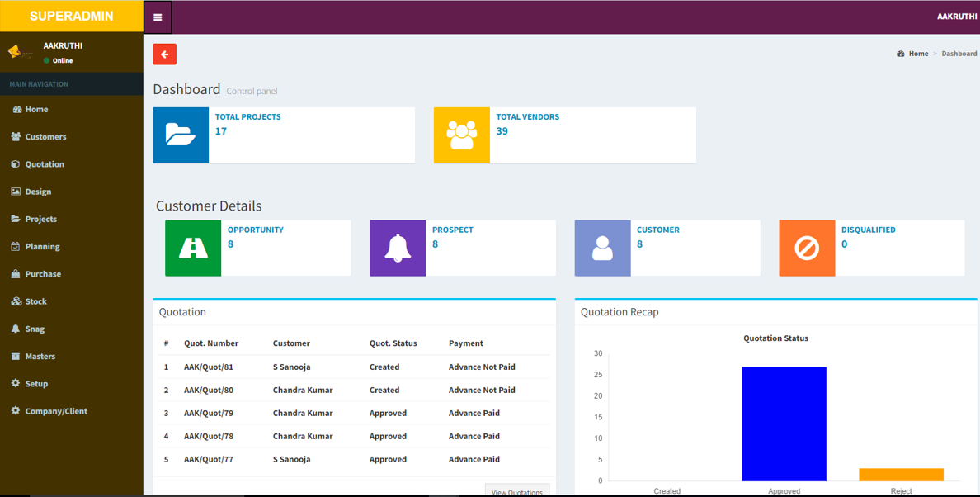Click the red back arrow button
This screenshot has height=497, width=980.
pos(164,54)
